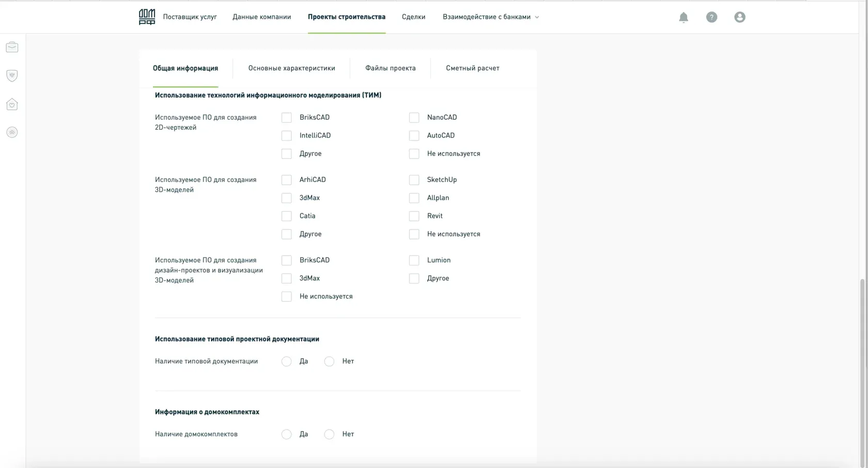The image size is (868, 468).
Task: Open the notifications bell
Action: [684, 17]
